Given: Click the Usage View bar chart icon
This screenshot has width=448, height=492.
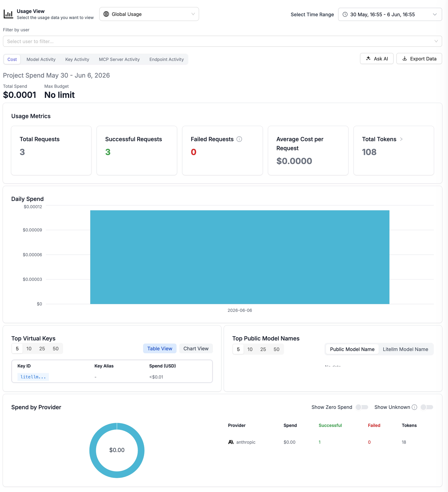Looking at the screenshot, I should pyautogui.click(x=8, y=14).
